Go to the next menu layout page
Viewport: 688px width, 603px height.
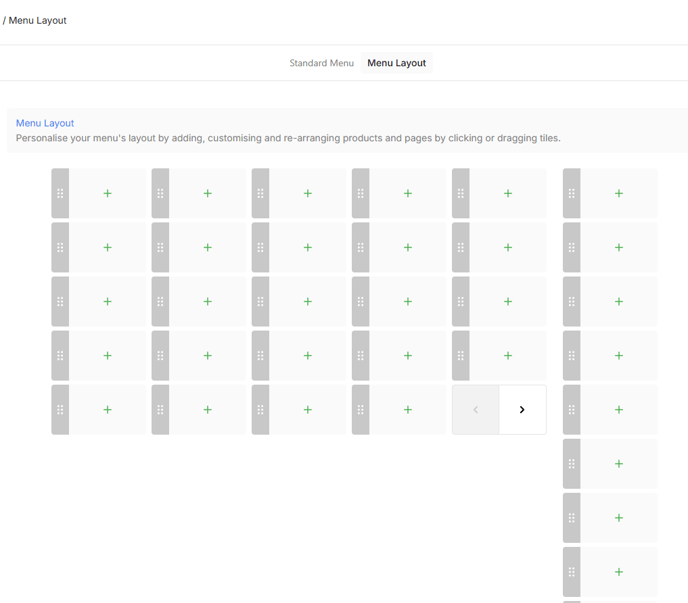point(522,409)
